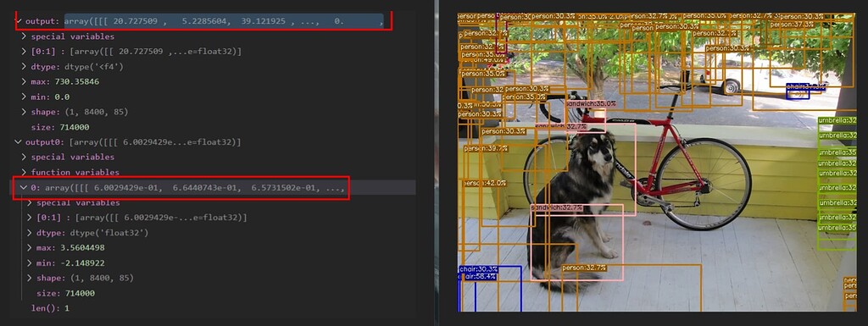This screenshot has width=868, height=326.
Task: Click the person:39.7% detection label
Action: [486, 148]
